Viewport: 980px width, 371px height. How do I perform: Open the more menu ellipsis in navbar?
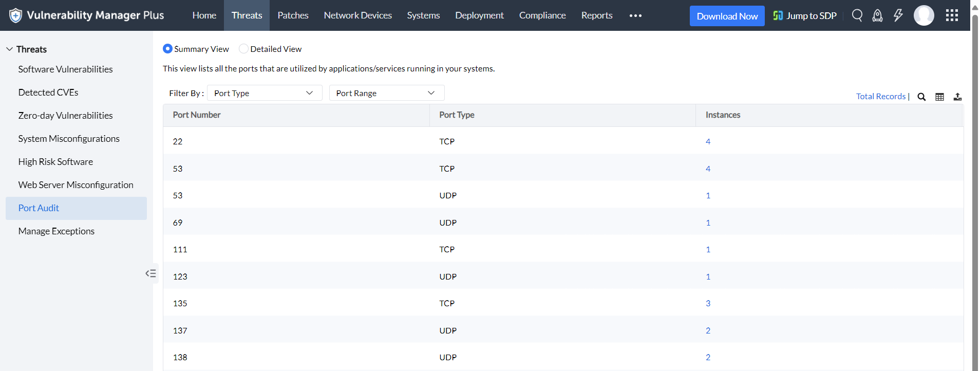[635, 15]
